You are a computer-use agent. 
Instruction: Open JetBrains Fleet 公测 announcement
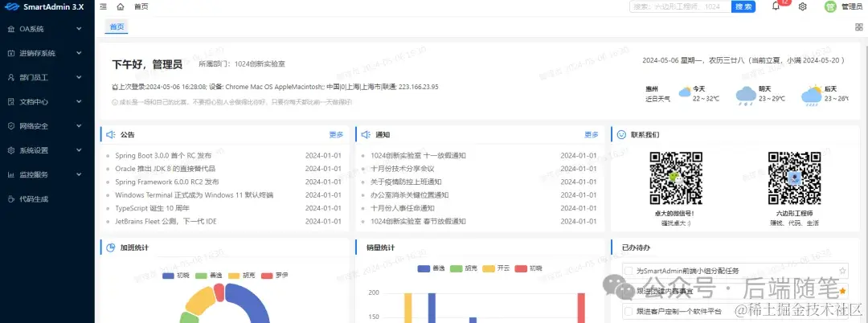(x=166, y=221)
